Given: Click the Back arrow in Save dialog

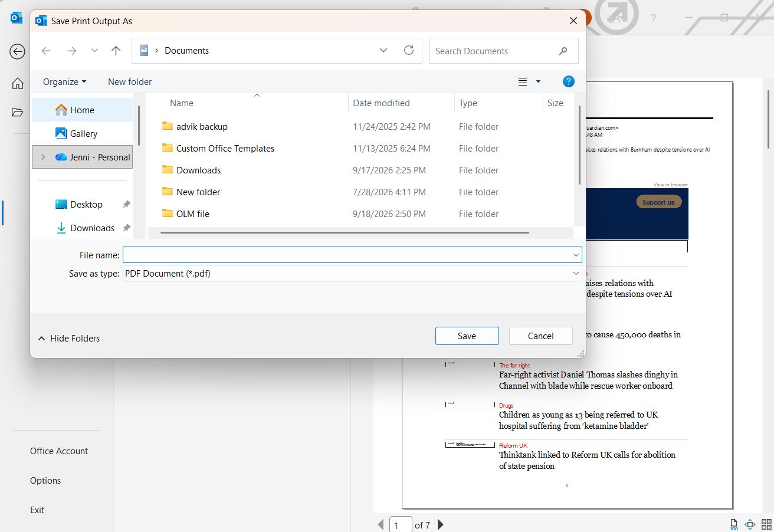Looking at the screenshot, I should pyautogui.click(x=46, y=51).
